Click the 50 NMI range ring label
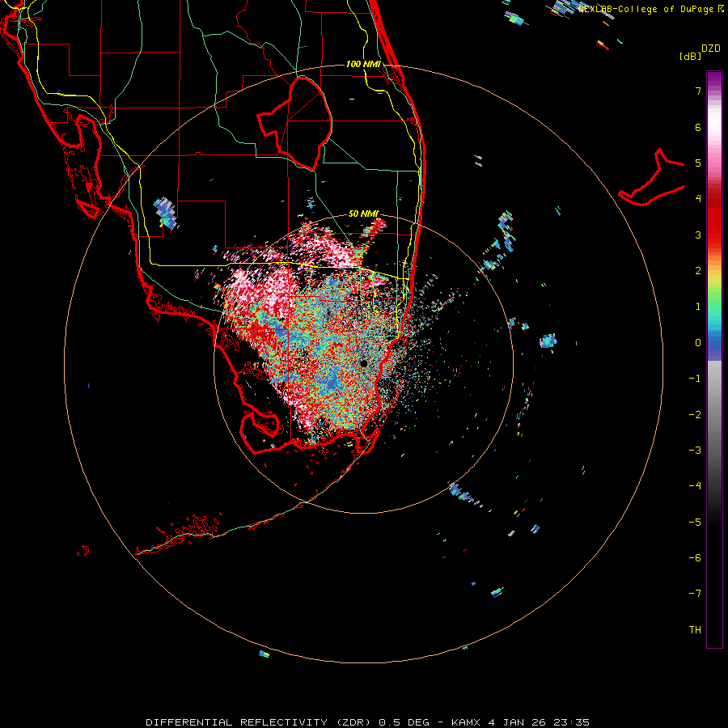This screenshot has height=728, width=728. point(363,214)
